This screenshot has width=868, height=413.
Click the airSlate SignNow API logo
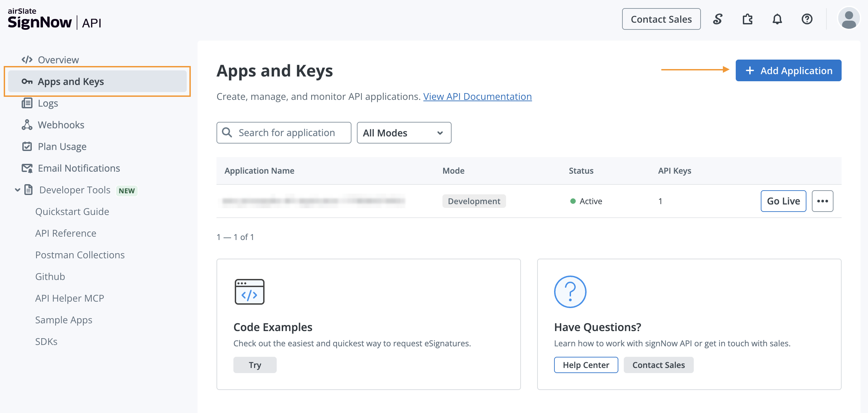click(54, 19)
